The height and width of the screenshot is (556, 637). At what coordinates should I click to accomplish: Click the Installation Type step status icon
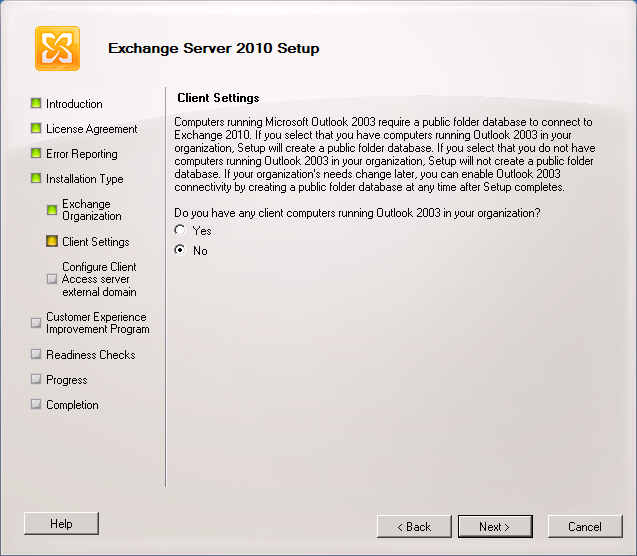pos(36,179)
